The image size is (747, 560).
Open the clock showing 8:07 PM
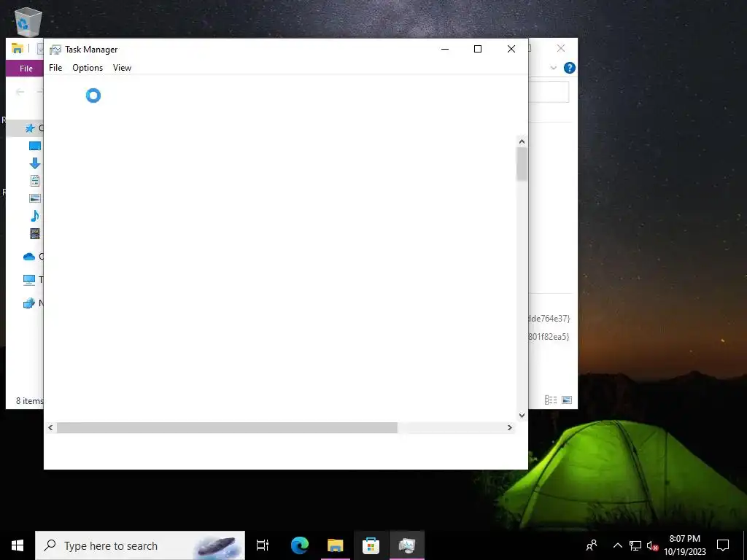pyautogui.click(x=684, y=545)
